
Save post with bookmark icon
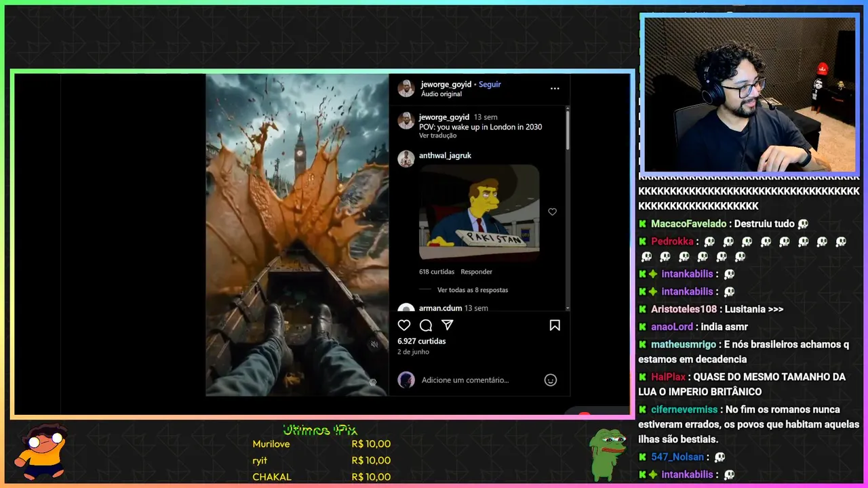555,325
